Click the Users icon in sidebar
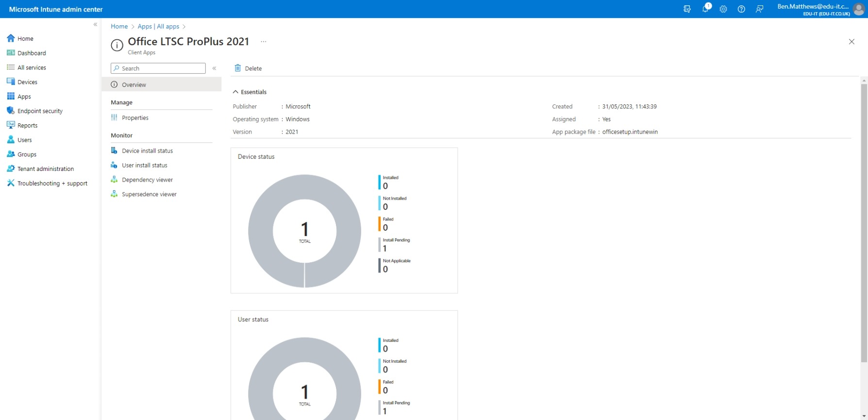This screenshot has width=868, height=420. coord(11,139)
